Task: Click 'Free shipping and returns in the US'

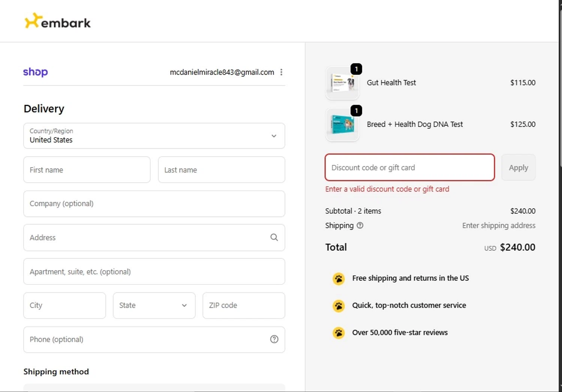Action: click(x=410, y=278)
